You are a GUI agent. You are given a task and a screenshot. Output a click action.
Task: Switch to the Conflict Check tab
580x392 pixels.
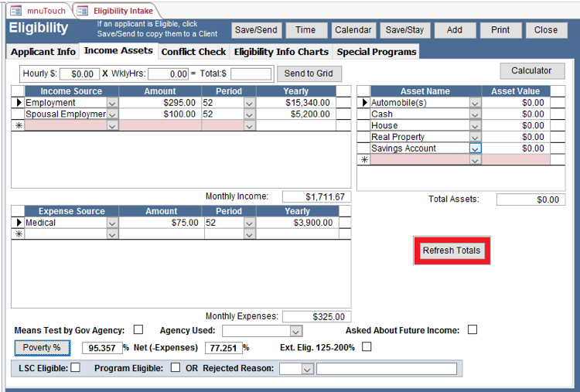193,52
